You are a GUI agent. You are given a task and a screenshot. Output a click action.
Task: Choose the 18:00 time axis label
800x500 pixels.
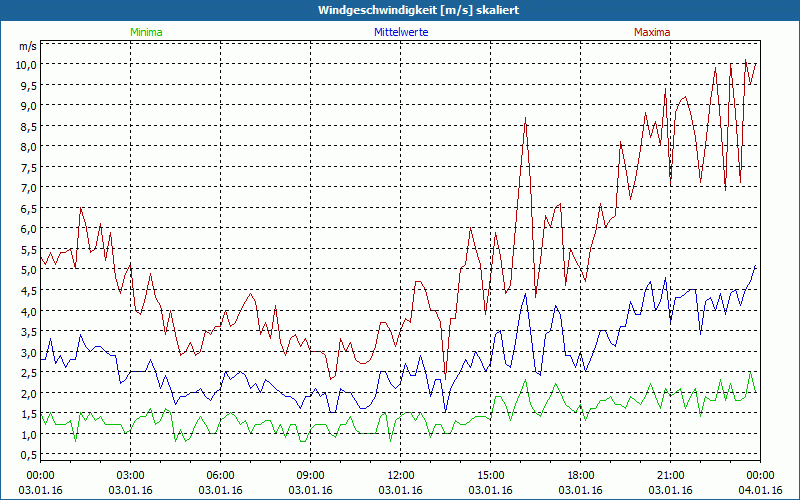tap(581, 475)
